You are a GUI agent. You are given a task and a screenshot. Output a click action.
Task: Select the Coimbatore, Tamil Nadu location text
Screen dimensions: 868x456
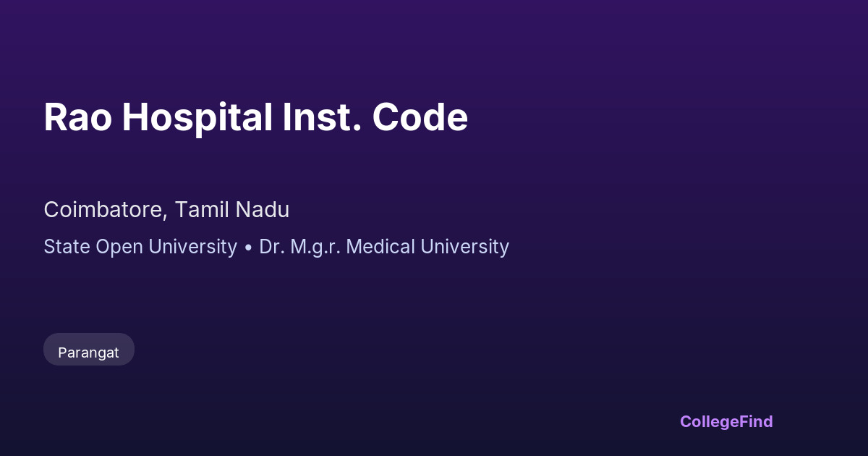point(166,210)
